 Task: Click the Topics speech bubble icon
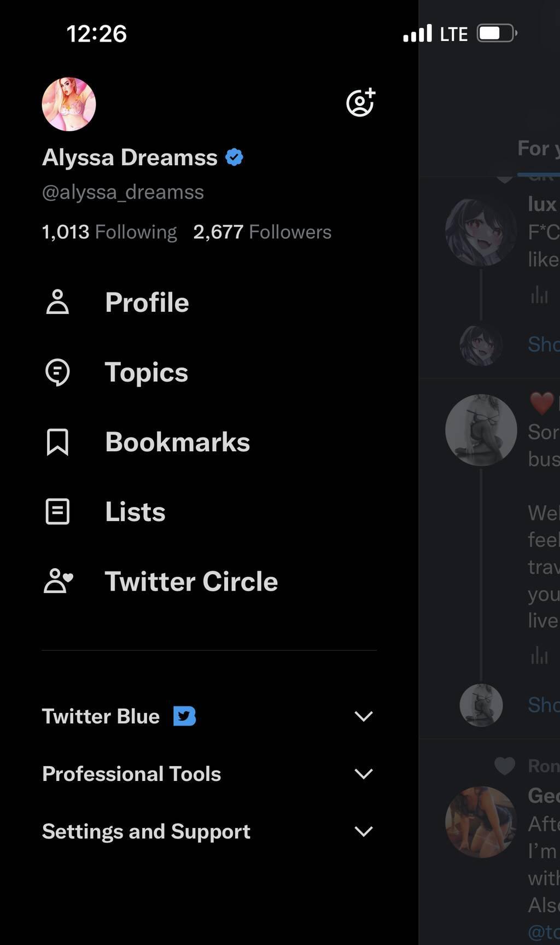[57, 372]
